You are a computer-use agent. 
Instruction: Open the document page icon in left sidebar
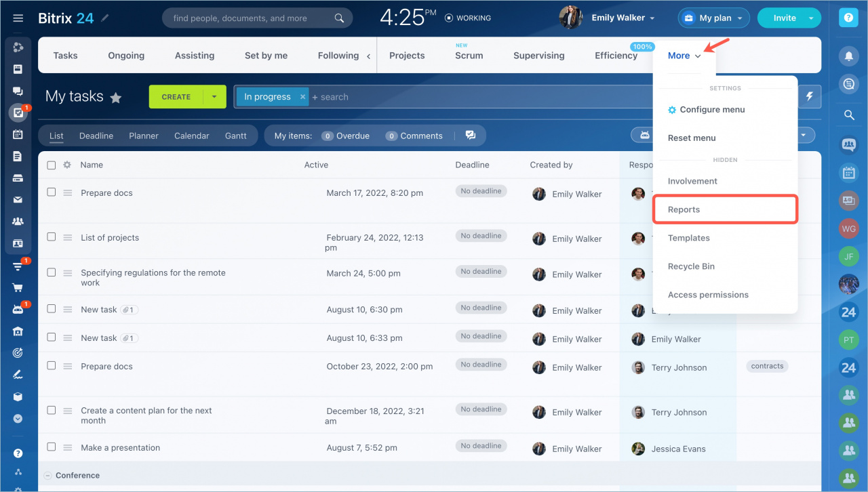18,157
